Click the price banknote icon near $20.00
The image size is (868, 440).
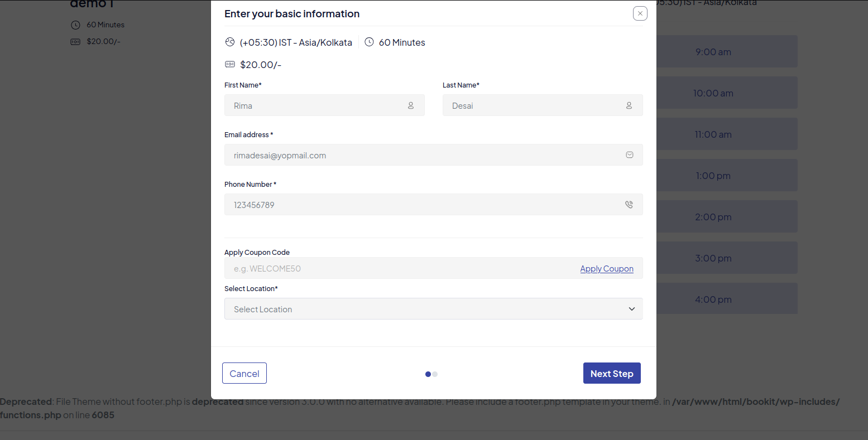click(x=230, y=64)
